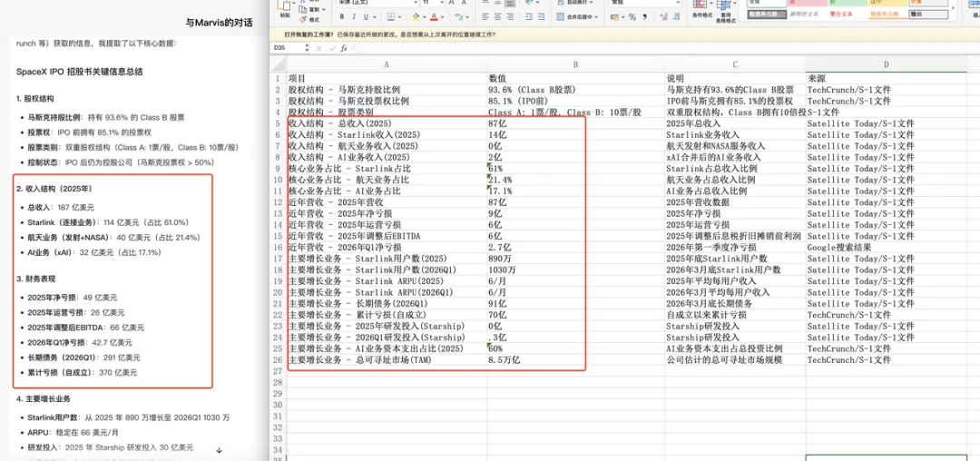980x461 pixels.
Task: Click the Increase decimal icon
Action: pyautogui.click(x=663, y=17)
